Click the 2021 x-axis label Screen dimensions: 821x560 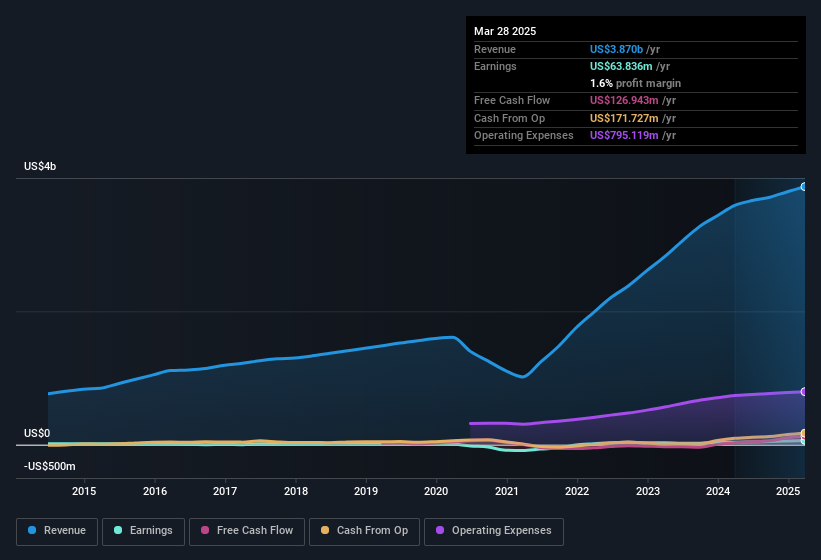[x=507, y=491]
